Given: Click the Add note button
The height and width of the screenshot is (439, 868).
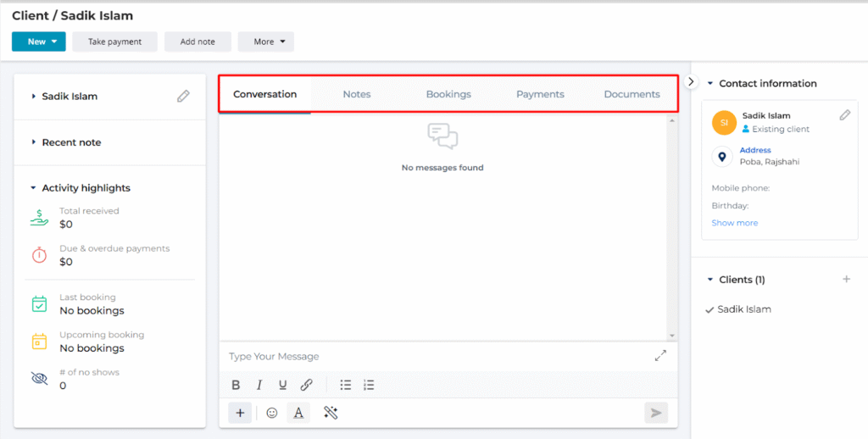Looking at the screenshot, I should 198,42.
